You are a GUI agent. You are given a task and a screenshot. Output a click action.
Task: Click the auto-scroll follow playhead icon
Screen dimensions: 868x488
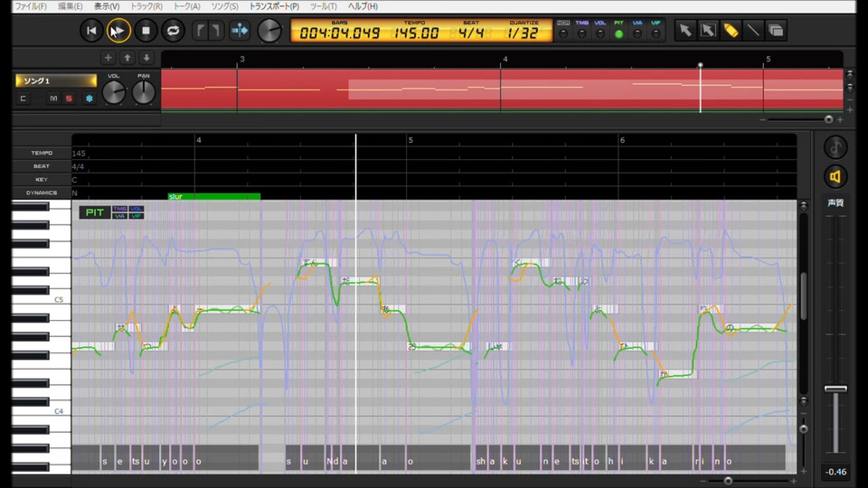click(240, 31)
